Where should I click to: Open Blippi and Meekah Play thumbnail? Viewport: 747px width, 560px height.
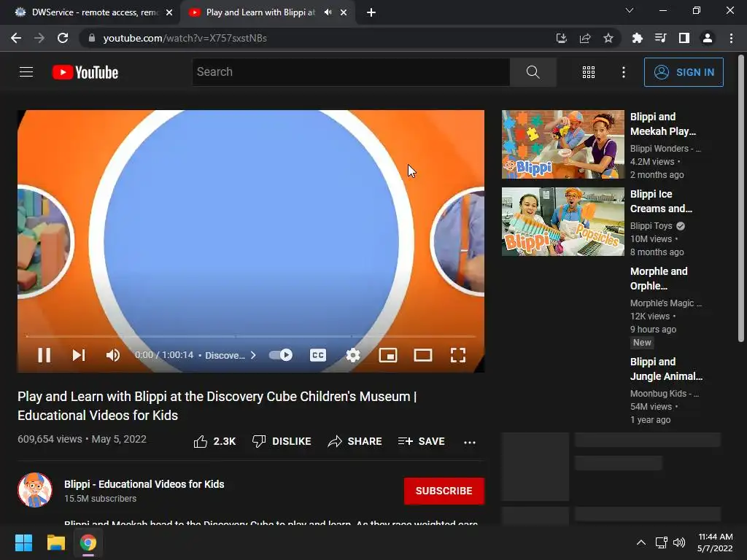tap(562, 144)
